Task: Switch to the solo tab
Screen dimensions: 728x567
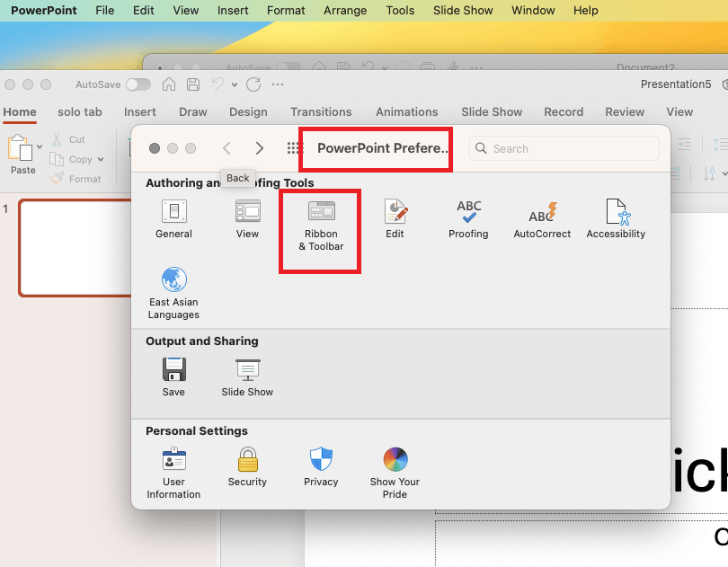Action: click(x=80, y=112)
